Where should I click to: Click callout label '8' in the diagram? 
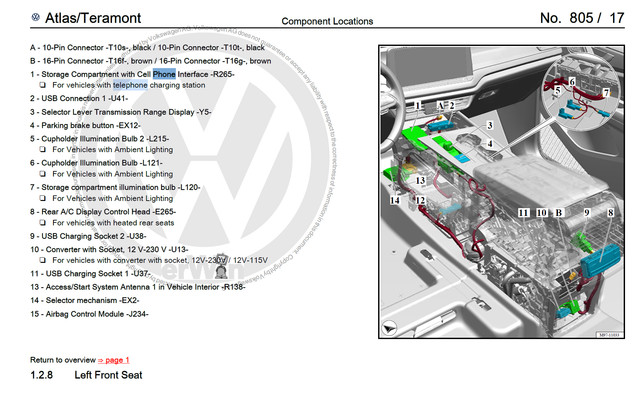(611, 213)
